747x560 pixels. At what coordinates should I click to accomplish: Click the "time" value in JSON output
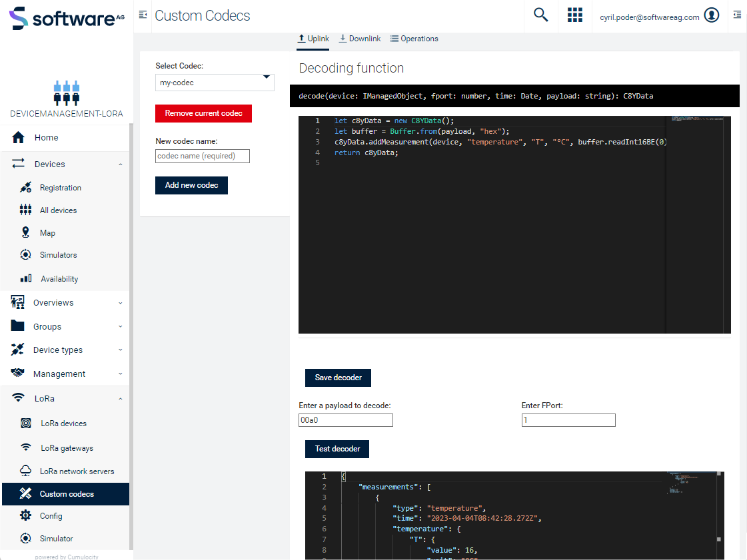482,518
